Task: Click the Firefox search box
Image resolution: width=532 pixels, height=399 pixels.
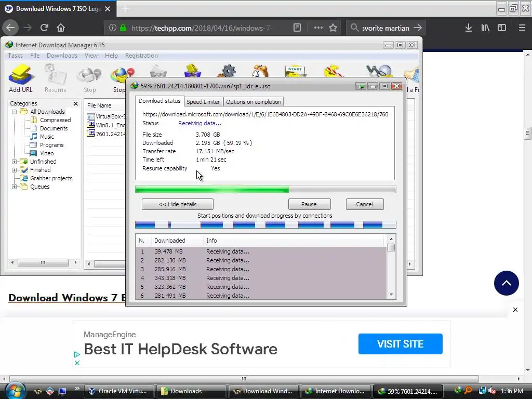Action: (386, 28)
